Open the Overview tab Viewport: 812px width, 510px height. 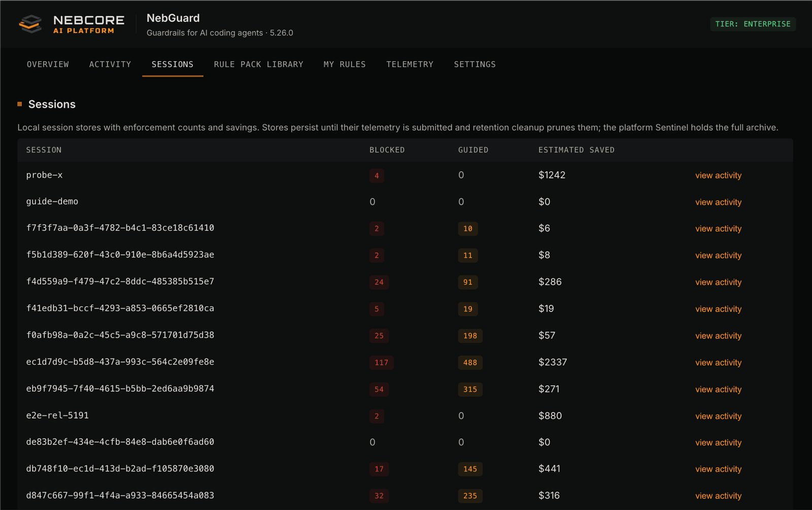[x=48, y=65]
